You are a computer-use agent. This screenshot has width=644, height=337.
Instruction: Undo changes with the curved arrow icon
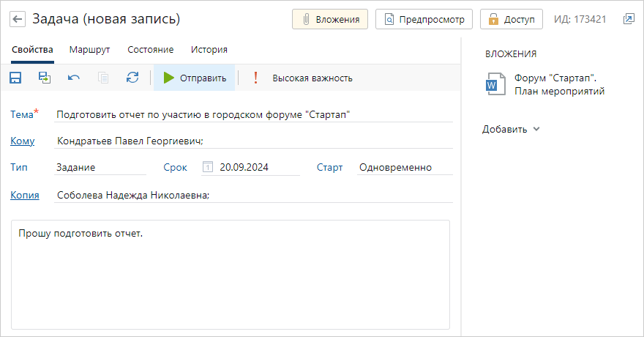click(74, 78)
